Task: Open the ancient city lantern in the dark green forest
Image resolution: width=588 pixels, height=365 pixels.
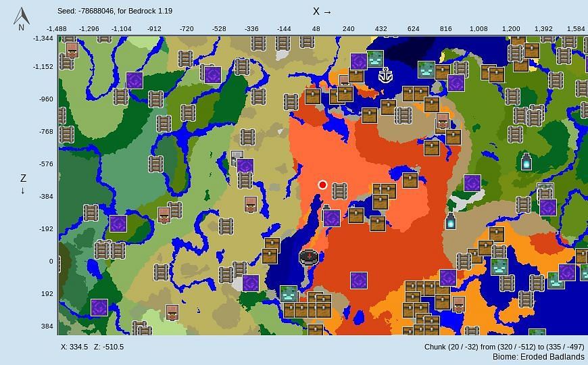Action: 526,162
